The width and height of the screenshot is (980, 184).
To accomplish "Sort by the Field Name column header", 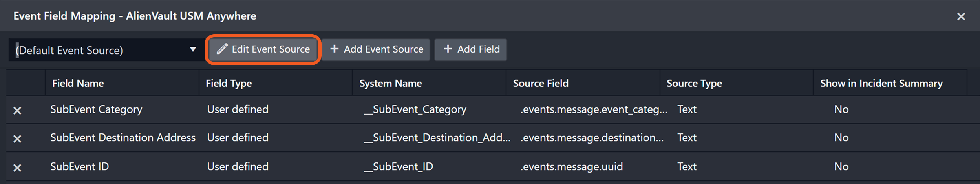I will pyautogui.click(x=78, y=83).
